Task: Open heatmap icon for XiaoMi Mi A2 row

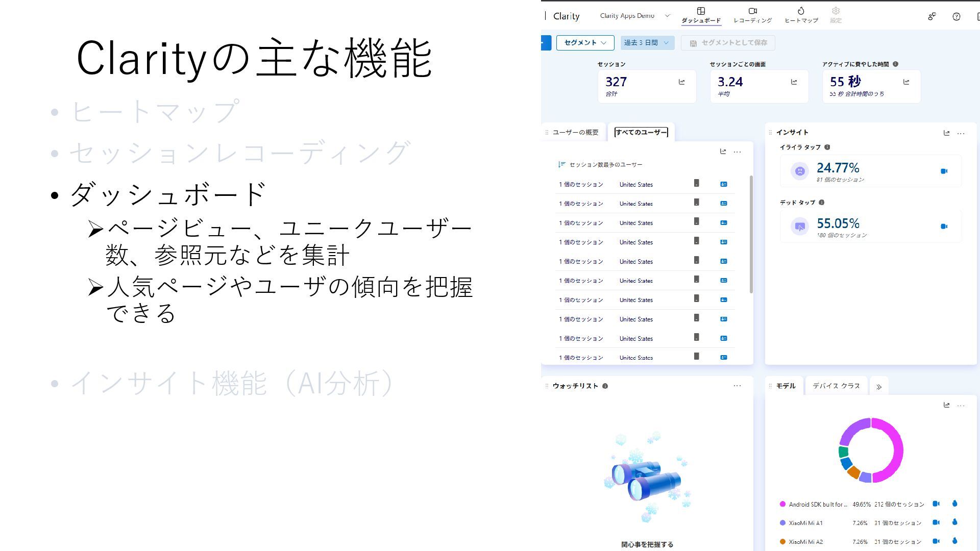Action: (954, 541)
